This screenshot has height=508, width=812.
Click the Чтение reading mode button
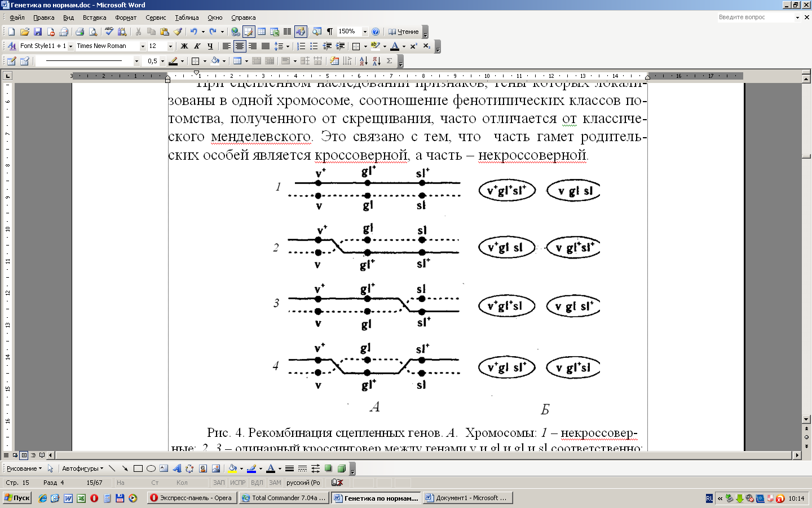click(403, 32)
